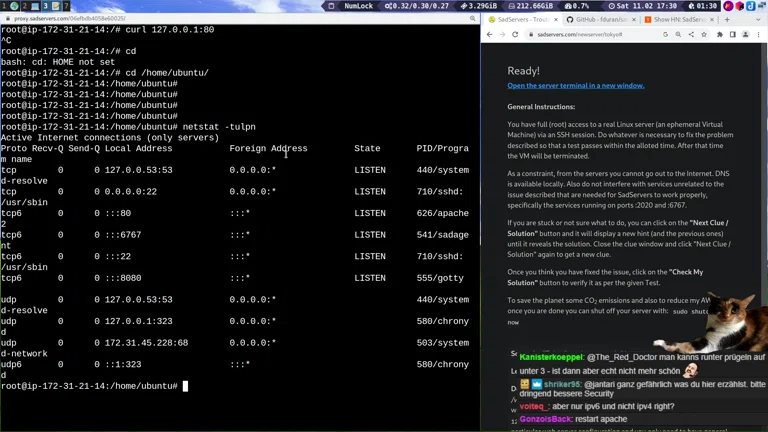Go back in the browser
The width and height of the screenshot is (768, 432).
click(x=490, y=35)
